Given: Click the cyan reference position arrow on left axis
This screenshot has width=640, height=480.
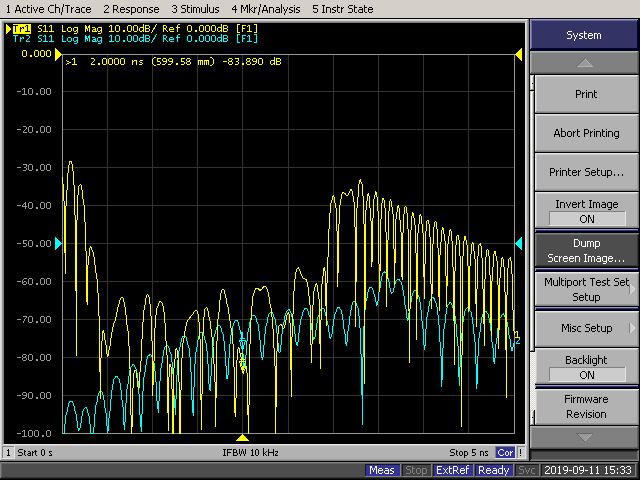Looking at the screenshot, I should 58,244.
